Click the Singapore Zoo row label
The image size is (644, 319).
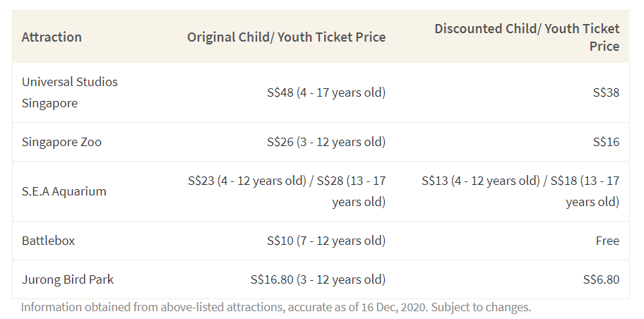coord(61,142)
